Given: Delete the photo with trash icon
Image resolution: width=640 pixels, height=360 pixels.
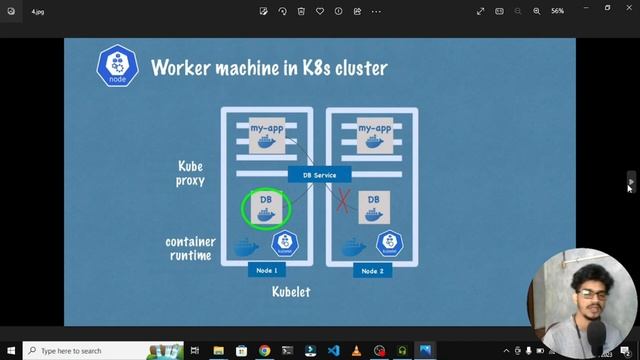Looking at the screenshot, I should (301, 11).
